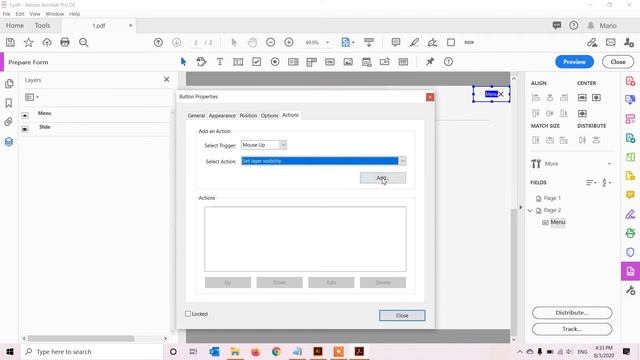Screen dimensions: 640x360
Task: Switch to the Appearance tab
Action: click(222, 116)
